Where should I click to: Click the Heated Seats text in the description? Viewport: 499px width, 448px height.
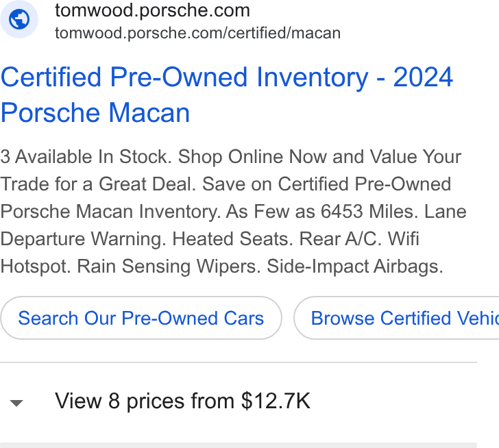232,239
